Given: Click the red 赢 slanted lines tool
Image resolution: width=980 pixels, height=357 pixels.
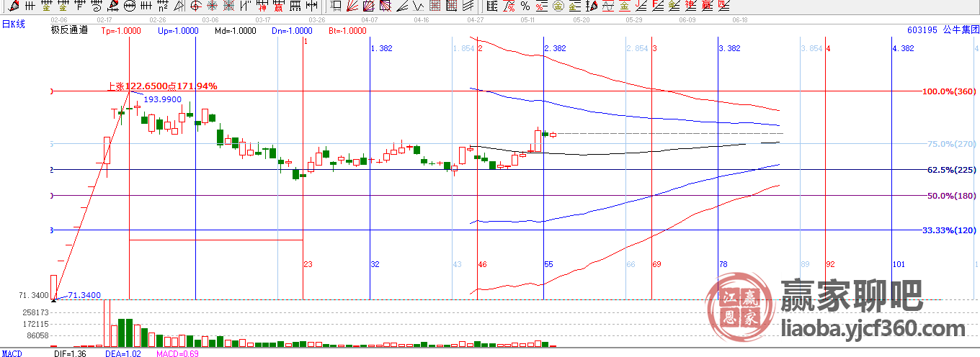Looking at the screenshot, I should point(706,6).
